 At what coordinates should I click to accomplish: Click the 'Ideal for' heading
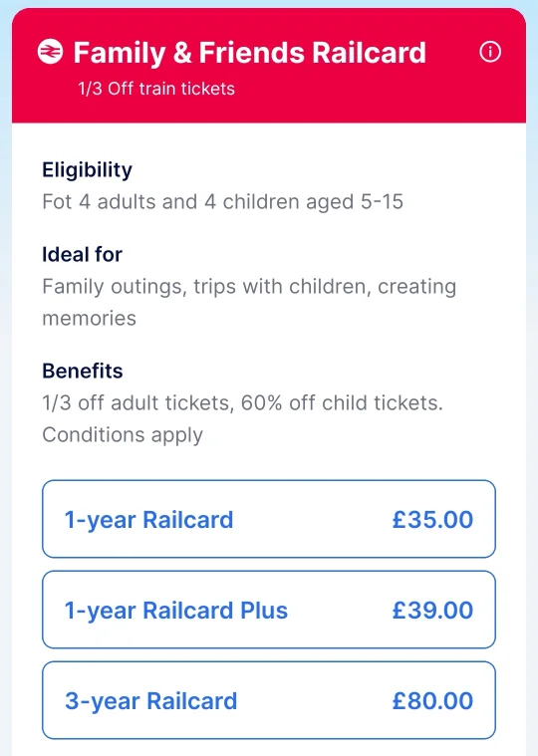coord(82,255)
